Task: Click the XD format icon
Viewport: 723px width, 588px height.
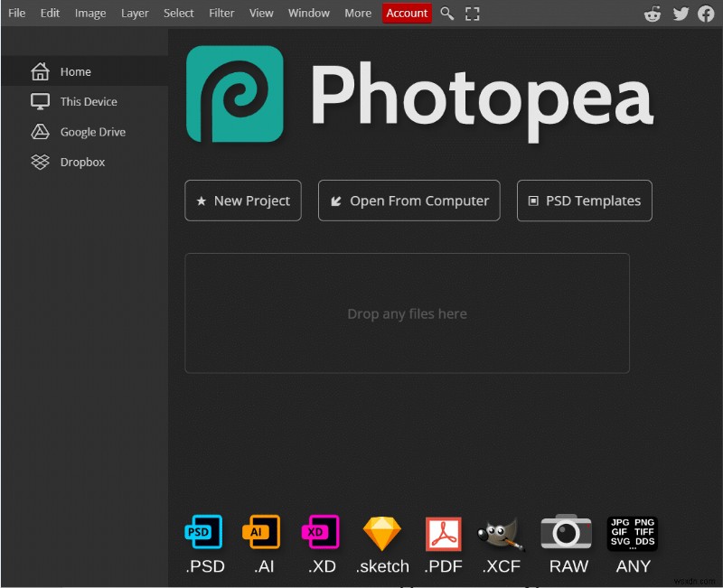Action: (x=321, y=532)
